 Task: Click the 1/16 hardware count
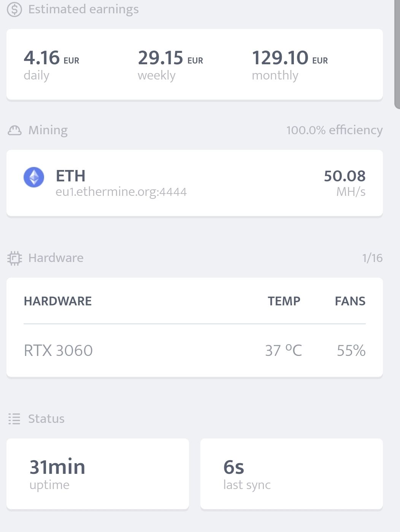click(372, 258)
